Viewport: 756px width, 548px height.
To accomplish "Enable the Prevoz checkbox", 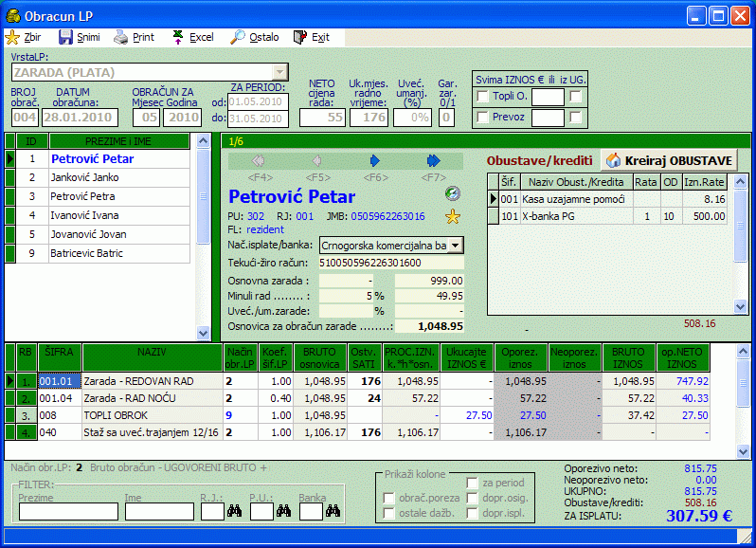I will click(482, 117).
